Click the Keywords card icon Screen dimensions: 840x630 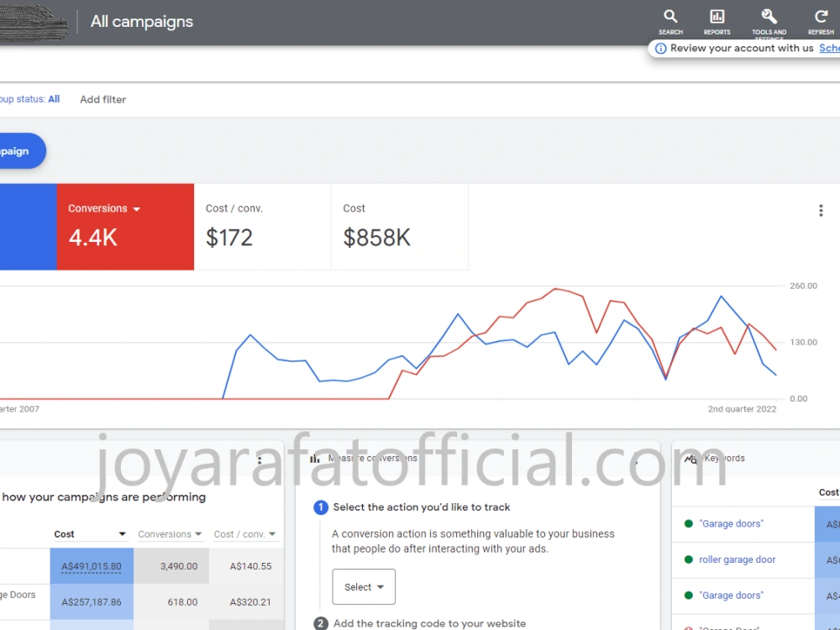coord(690,459)
